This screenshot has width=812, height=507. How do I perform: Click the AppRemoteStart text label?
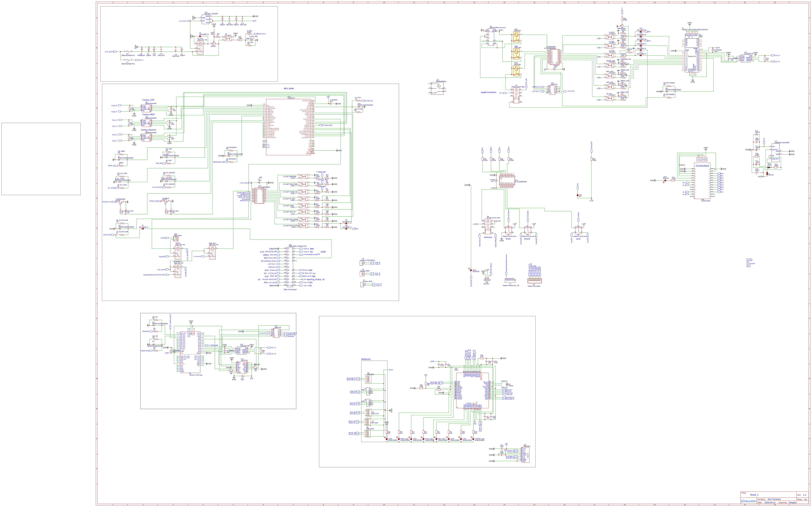pos(488,92)
